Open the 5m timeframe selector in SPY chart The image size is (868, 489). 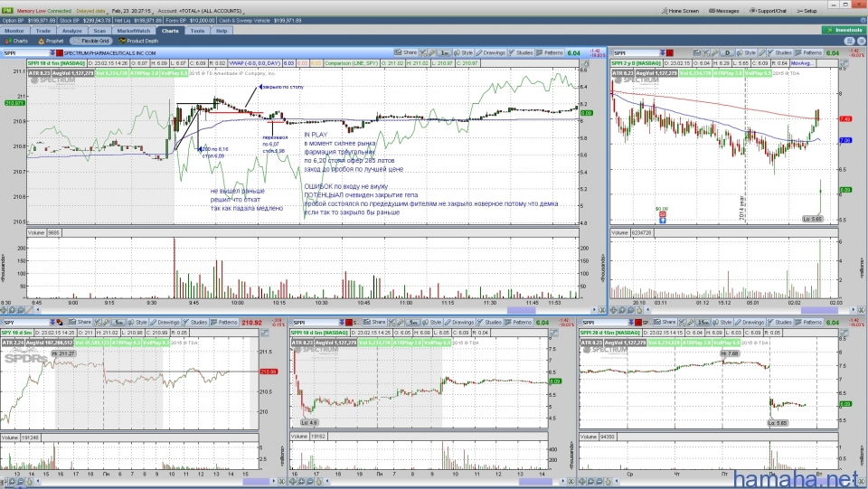tap(119, 322)
